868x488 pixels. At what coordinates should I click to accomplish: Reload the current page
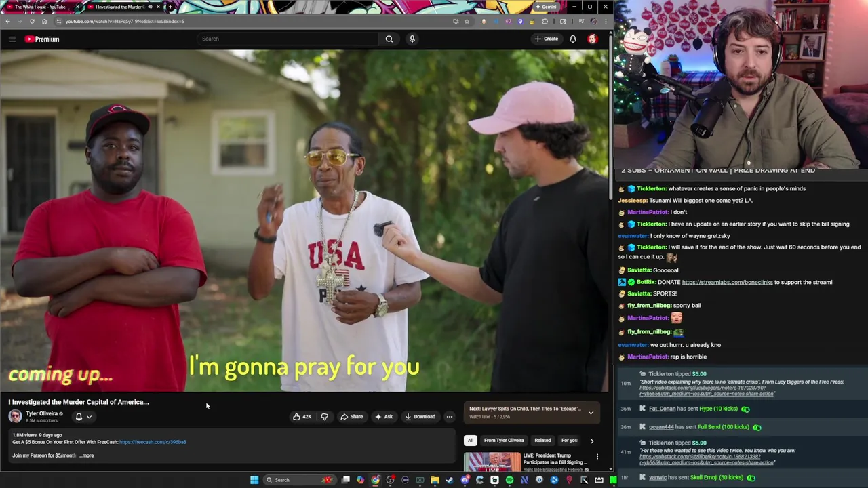(x=32, y=21)
